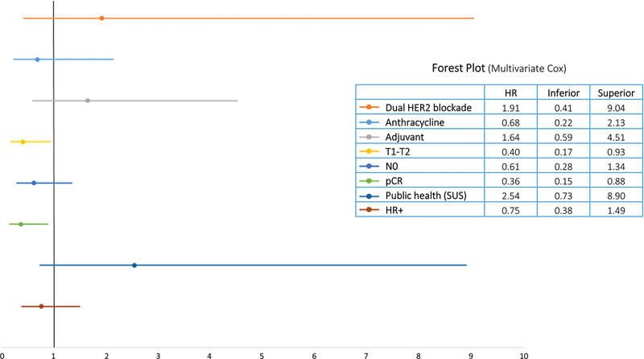
Task: Click the light blue Anthracycline legend marker
Action: 369,122
